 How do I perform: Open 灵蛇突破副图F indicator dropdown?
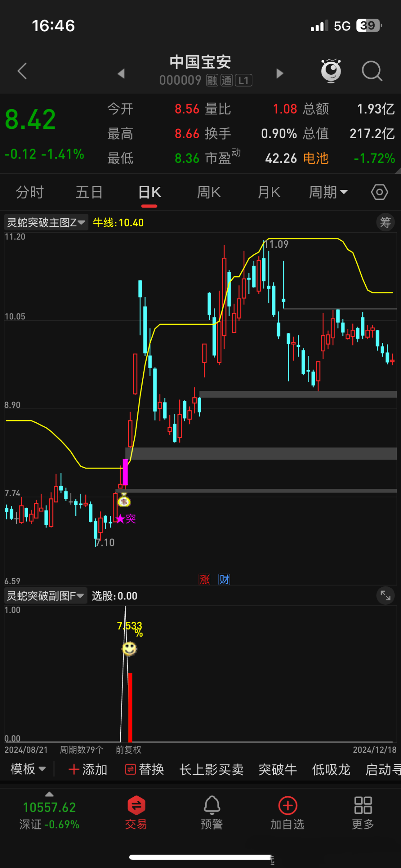[x=46, y=596]
